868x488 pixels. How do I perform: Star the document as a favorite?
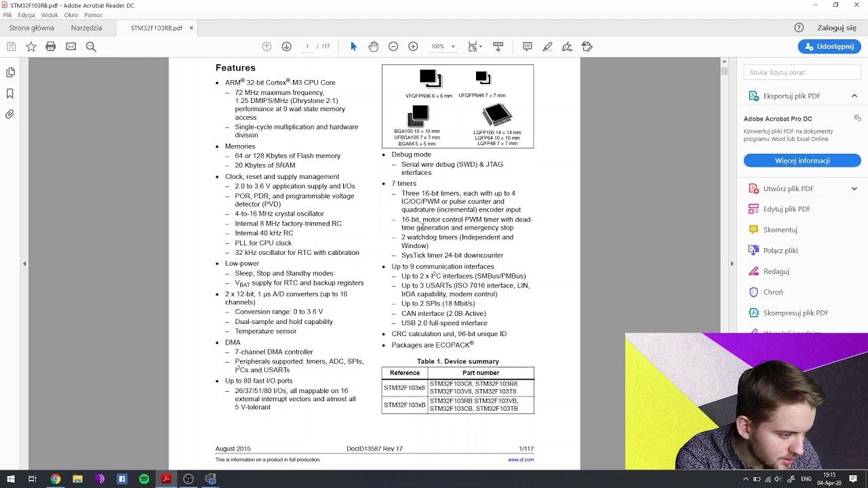(x=31, y=47)
